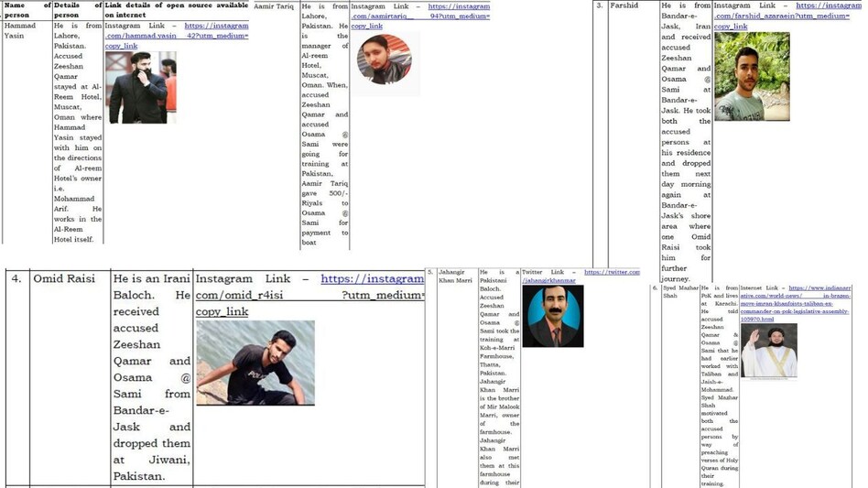Click copy_link text in Omid Raisi row
The image size is (868, 488).
coord(222,312)
